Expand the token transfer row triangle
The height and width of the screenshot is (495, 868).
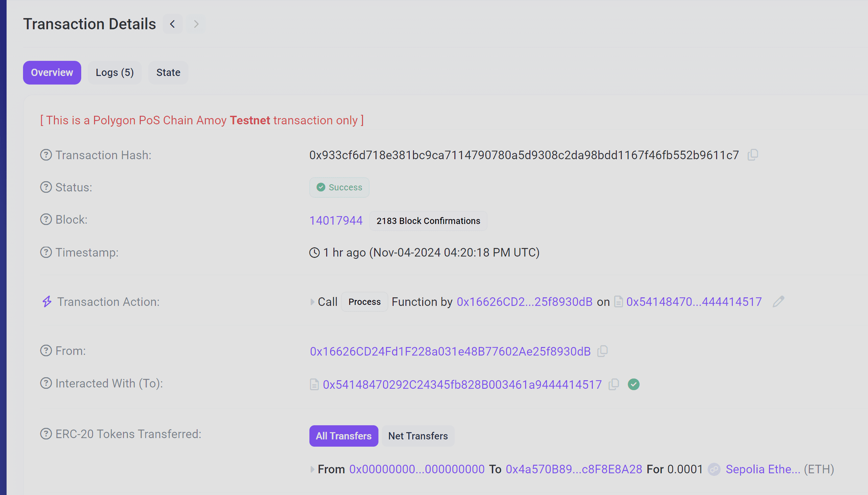click(312, 469)
